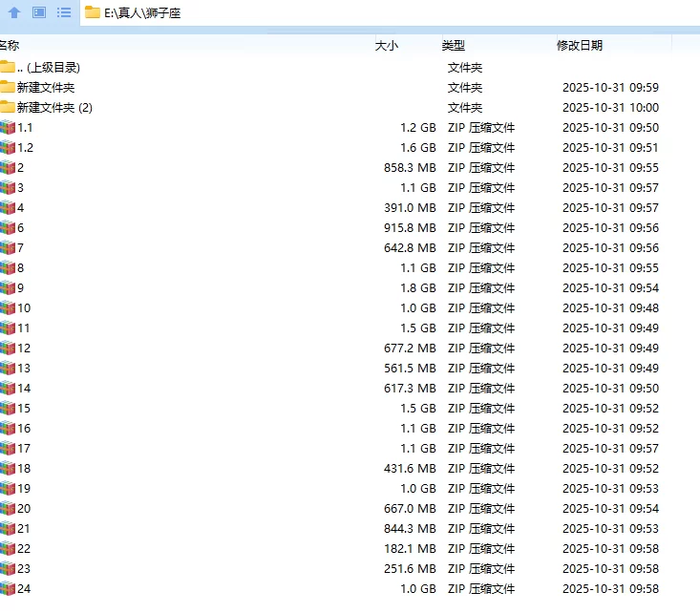This screenshot has height=613, width=700.
Task: Click the address path E:\真人\狮子座
Action: click(142, 13)
